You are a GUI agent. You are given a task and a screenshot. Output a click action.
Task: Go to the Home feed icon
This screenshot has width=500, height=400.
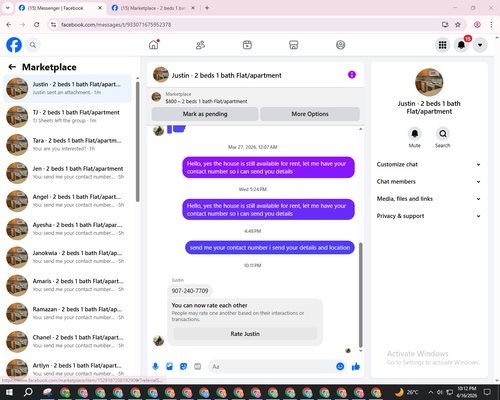154,45
